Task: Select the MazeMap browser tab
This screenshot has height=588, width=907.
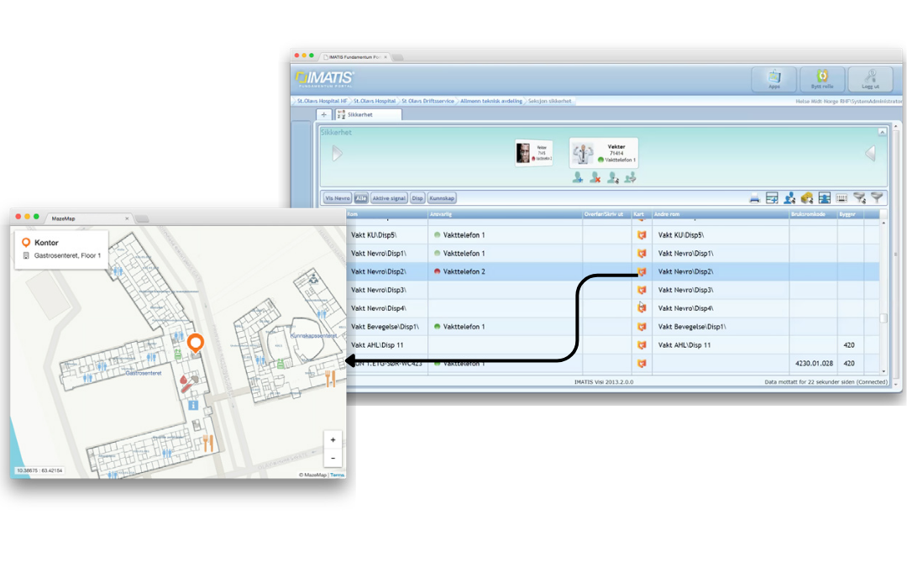Action: click(90, 218)
